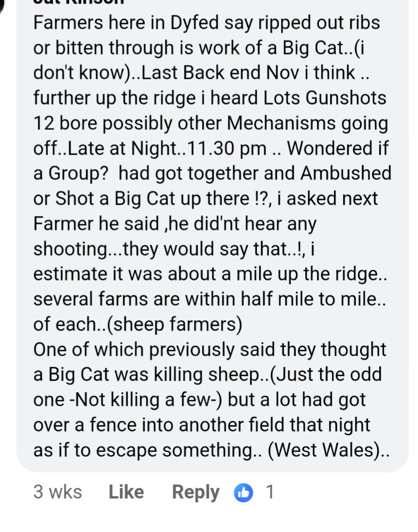The height and width of the screenshot is (532, 418).
Task: Click the blue thumbs-up reaction icon
Action: pos(243,492)
